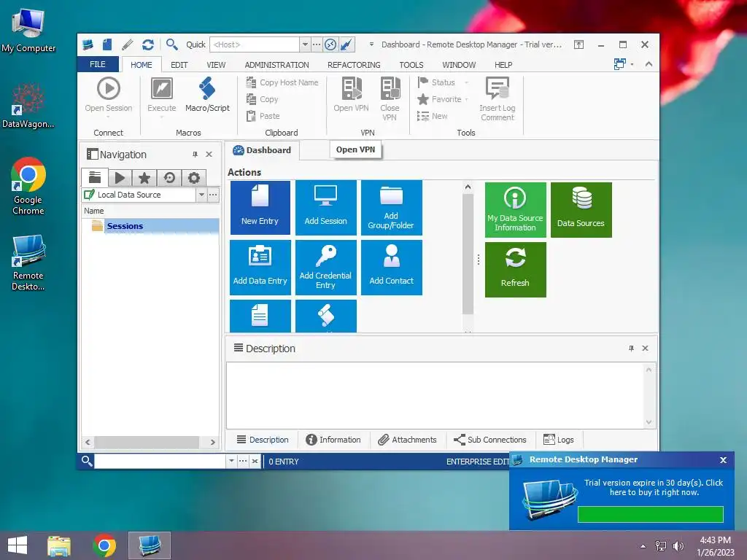Expand the Status dropdown in Tools
Viewport: 747px width, 560px height.
point(466,82)
